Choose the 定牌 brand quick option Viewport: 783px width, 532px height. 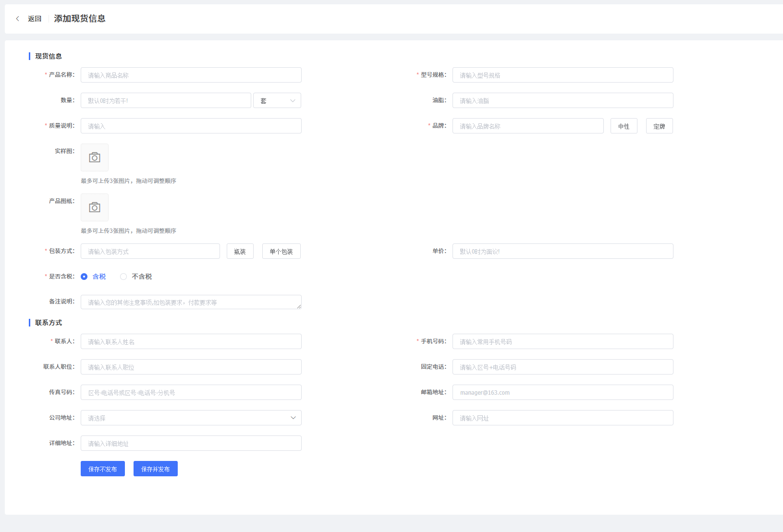(659, 126)
